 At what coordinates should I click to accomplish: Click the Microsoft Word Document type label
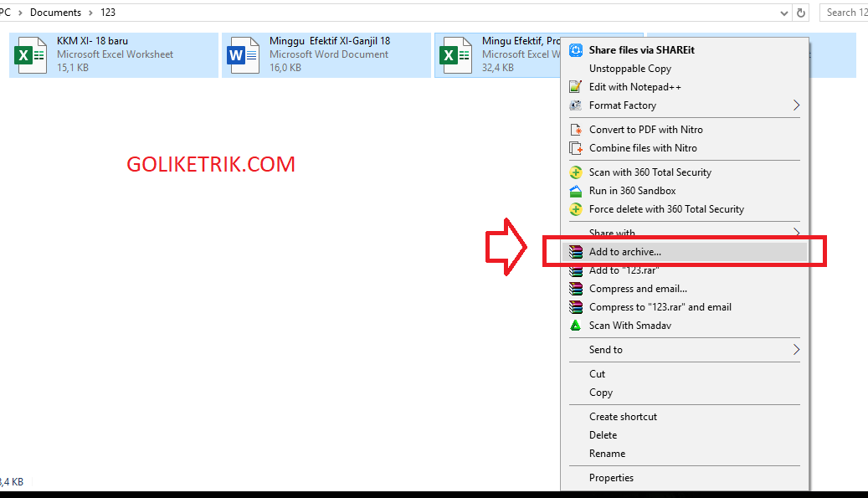pos(329,54)
